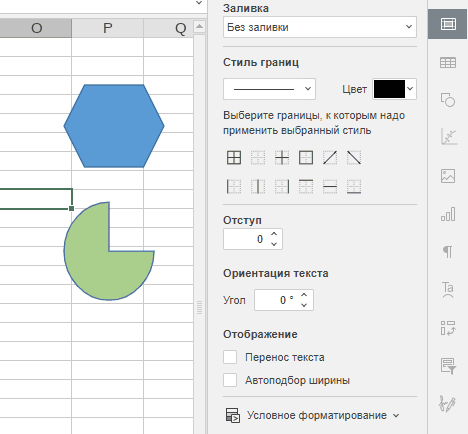Select column P header
Image resolution: width=468 pixels, height=434 pixels.
[x=107, y=28]
